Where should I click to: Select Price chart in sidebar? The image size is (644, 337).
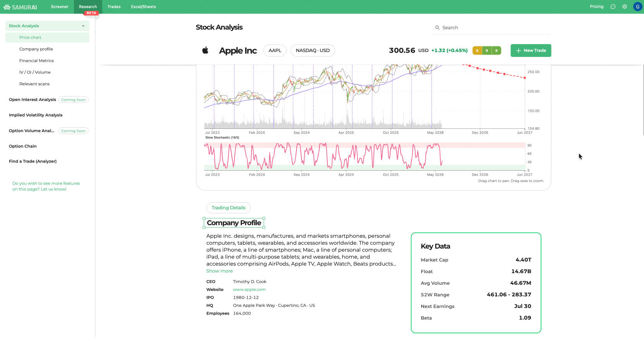point(47,38)
